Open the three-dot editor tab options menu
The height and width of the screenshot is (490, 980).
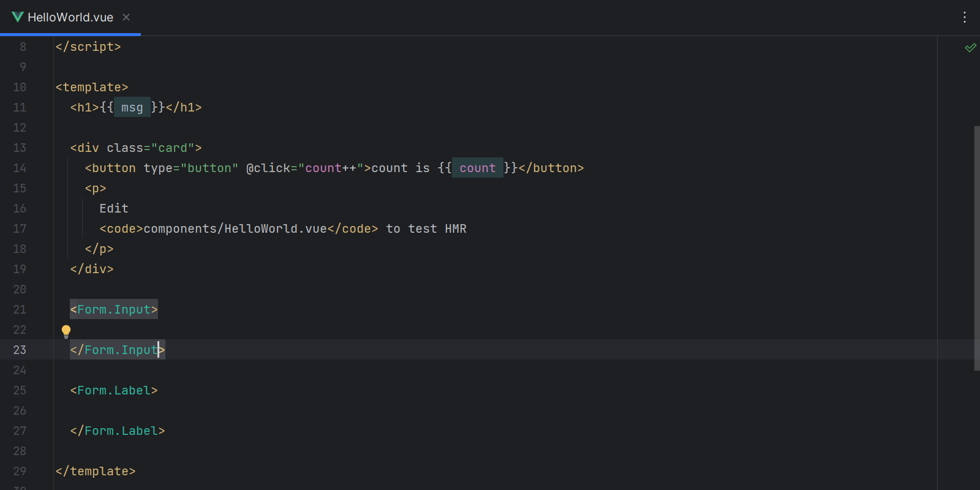pos(964,17)
